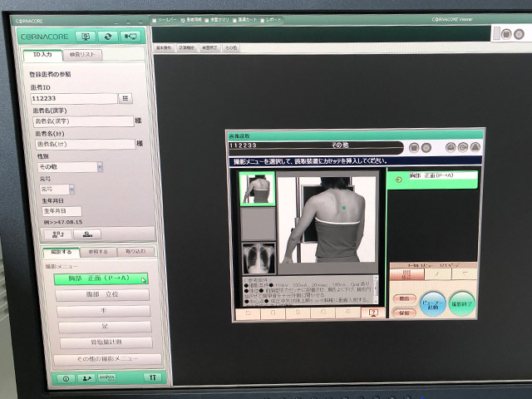Click the 患者名(カナ) input field
532x399 pixels.
pos(86,145)
